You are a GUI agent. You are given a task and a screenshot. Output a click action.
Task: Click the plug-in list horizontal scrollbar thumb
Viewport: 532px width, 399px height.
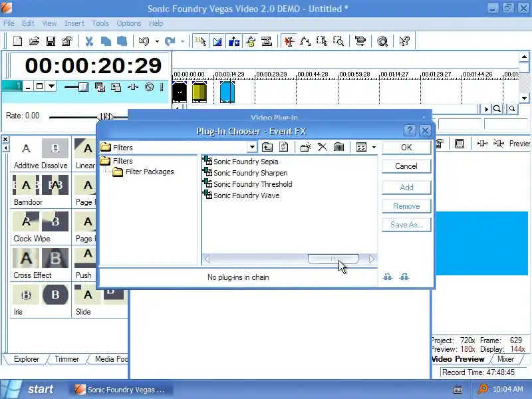coord(333,259)
